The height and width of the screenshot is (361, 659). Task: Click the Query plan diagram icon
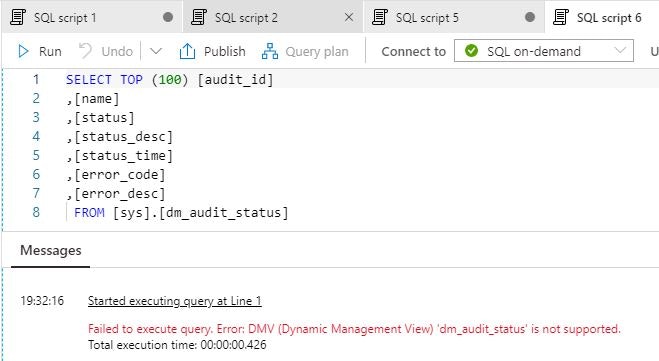click(x=269, y=51)
